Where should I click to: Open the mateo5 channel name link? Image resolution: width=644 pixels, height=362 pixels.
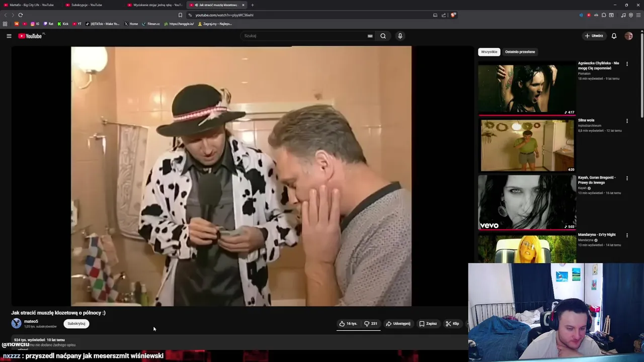(x=31, y=321)
